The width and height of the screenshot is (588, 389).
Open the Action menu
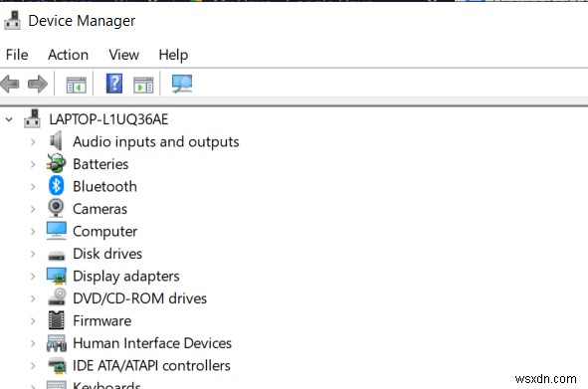coord(68,55)
